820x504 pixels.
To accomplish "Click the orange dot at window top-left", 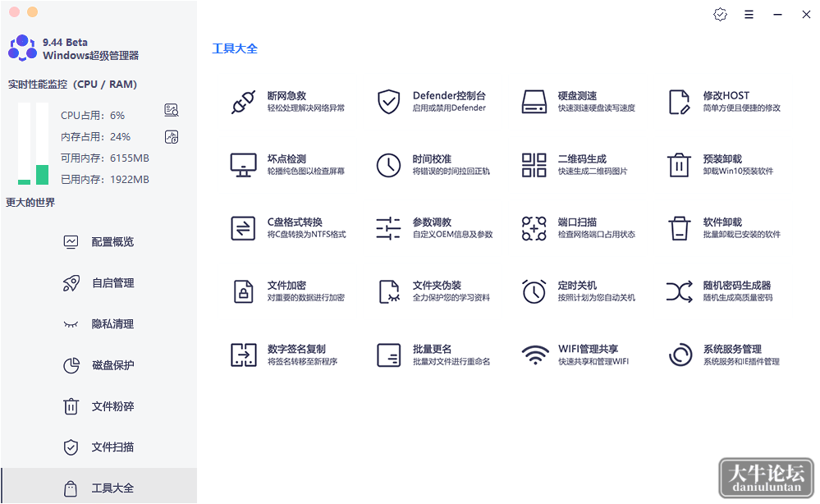I will pyautogui.click(x=33, y=12).
